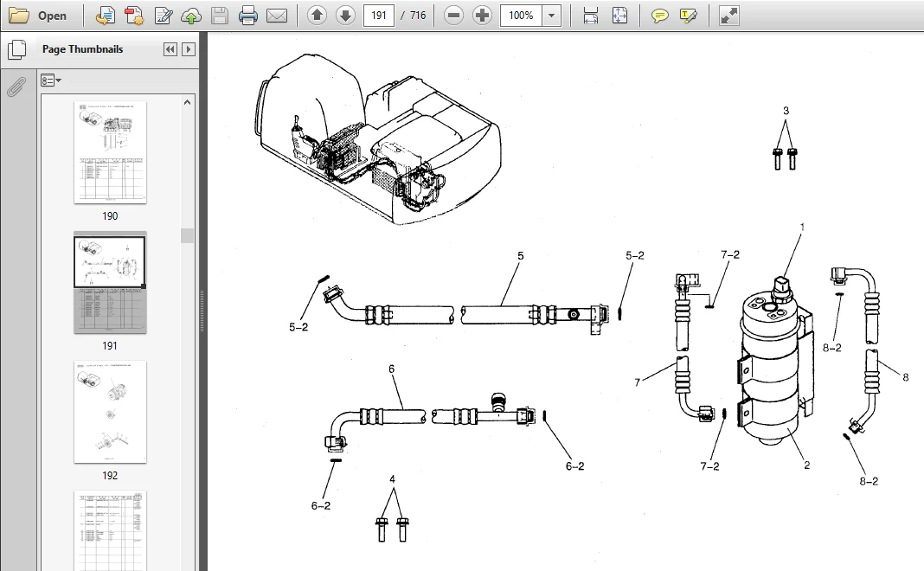Click the zoom percentage field 100%
The image size is (924, 571).
pyautogui.click(x=522, y=16)
